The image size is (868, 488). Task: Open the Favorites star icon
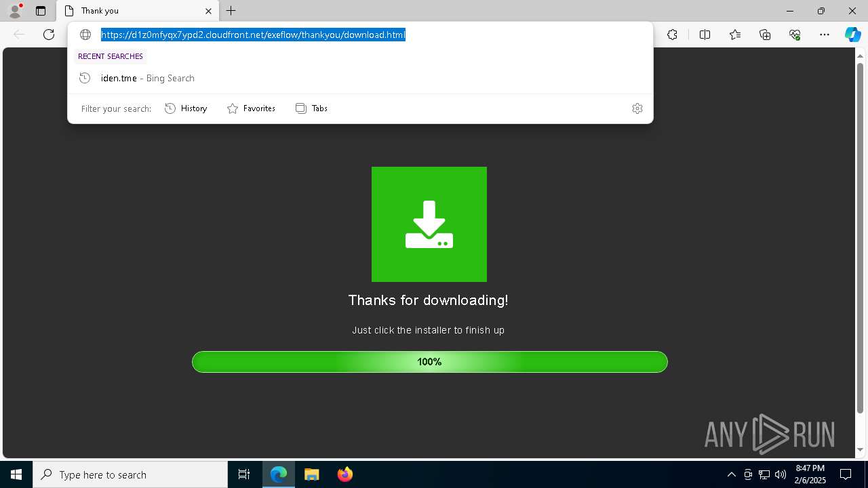(x=735, y=35)
